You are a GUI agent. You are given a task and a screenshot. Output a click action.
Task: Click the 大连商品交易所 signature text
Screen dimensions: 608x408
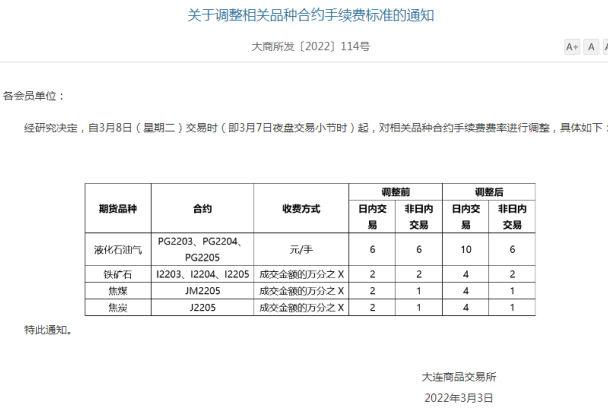(458, 377)
